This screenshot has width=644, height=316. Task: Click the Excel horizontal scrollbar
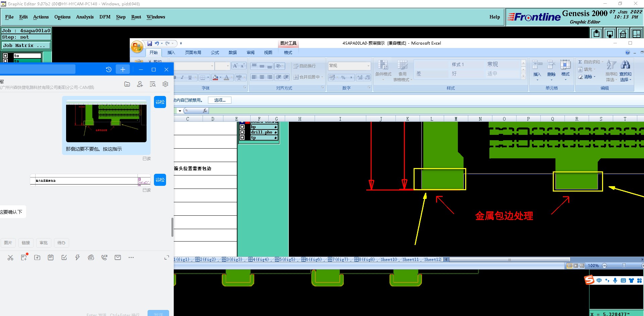click(509, 259)
